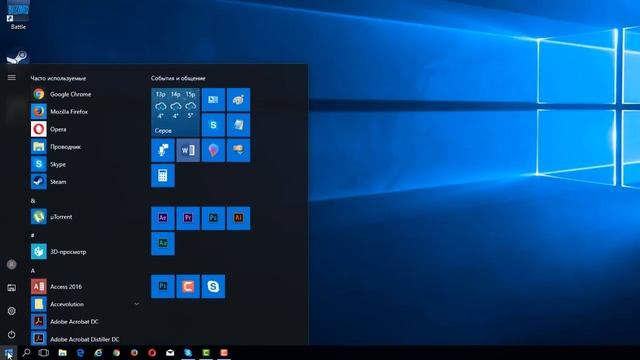Launch the Adobe Audition (Au) tile
The width and height of the screenshot is (640, 360).
163,243
